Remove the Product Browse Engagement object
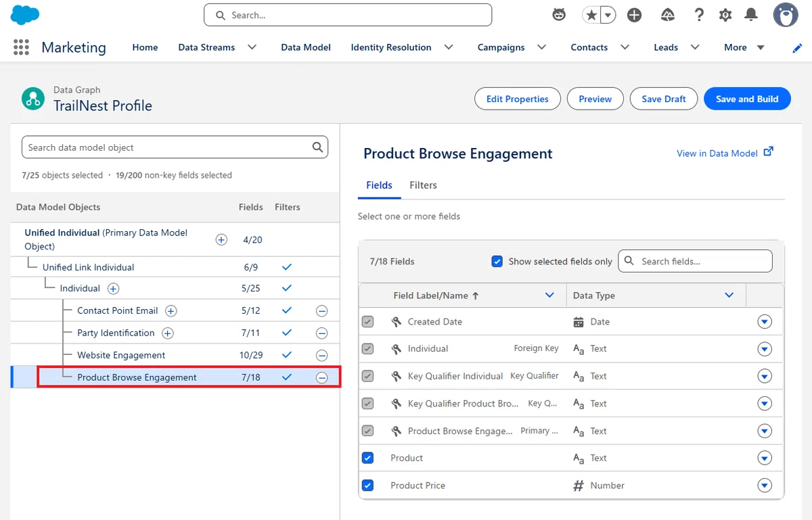Viewport: 812px width, 520px height. tap(322, 378)
